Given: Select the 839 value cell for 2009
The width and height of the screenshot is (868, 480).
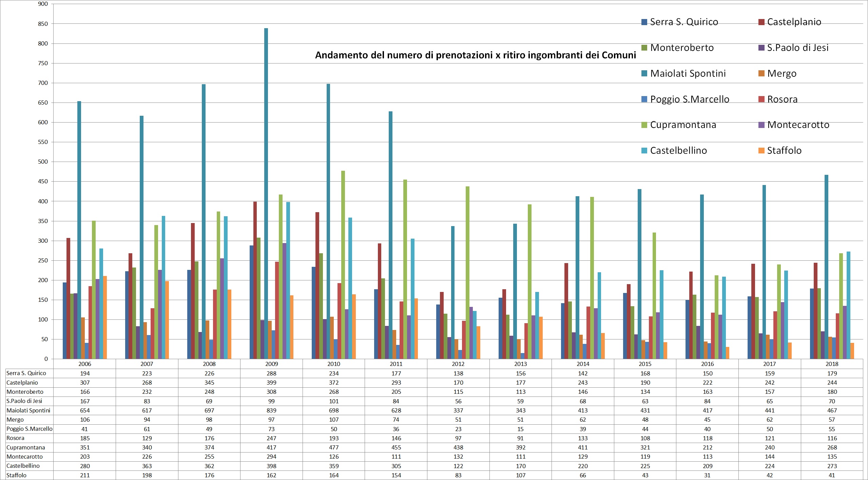Looking at the screenshot, I should coord(271,410).
